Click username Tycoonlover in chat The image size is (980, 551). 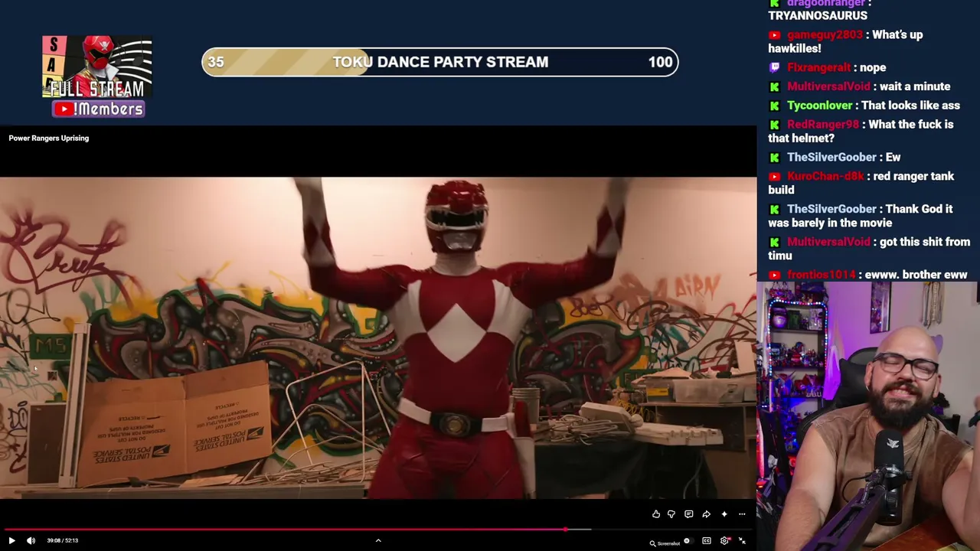819,106
